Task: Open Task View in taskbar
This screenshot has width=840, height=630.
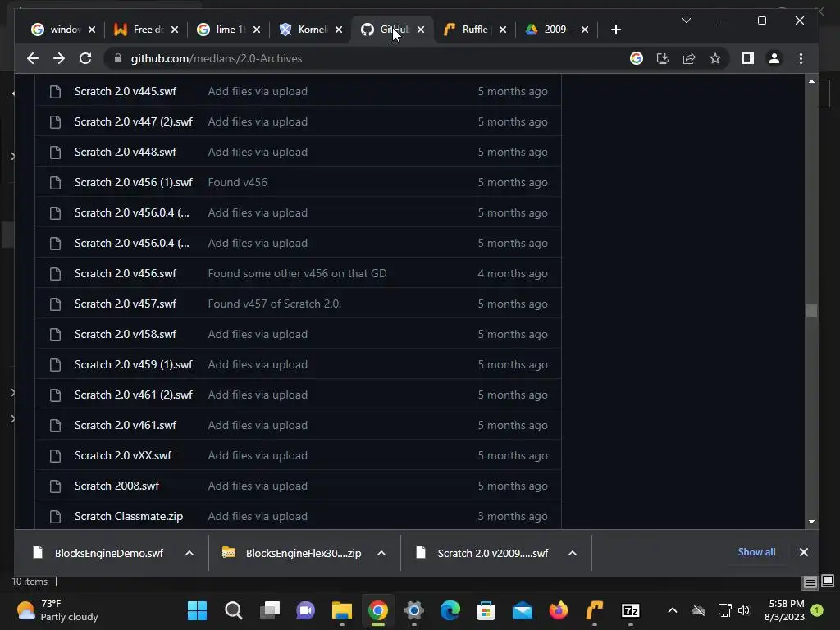Action: point(269,610)
